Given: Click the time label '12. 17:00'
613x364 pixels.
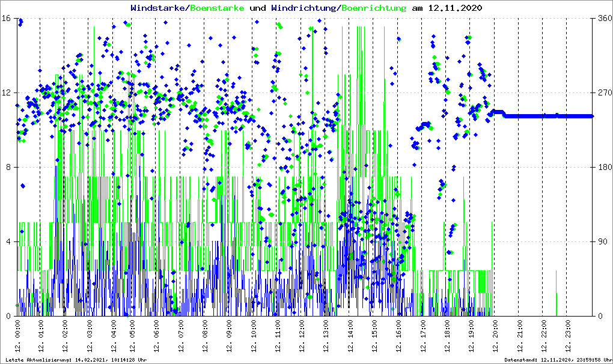Looking at the screenshot, I should point(422,336).
